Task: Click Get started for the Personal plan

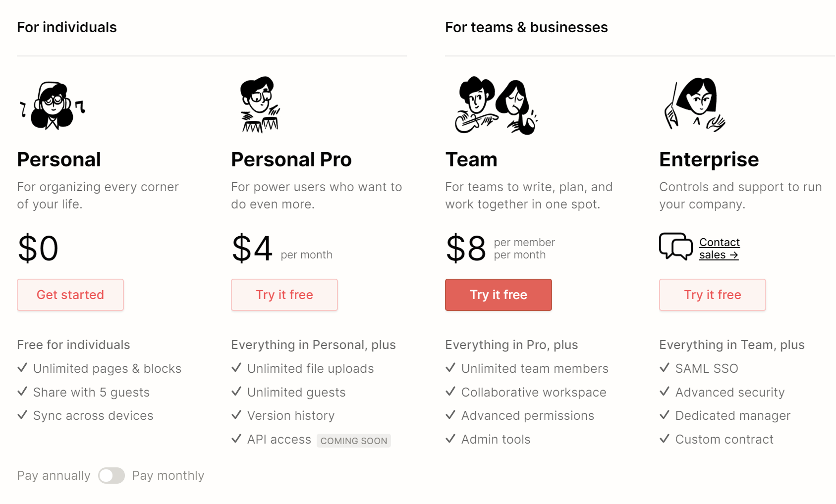Action: [x=70, y=295]
